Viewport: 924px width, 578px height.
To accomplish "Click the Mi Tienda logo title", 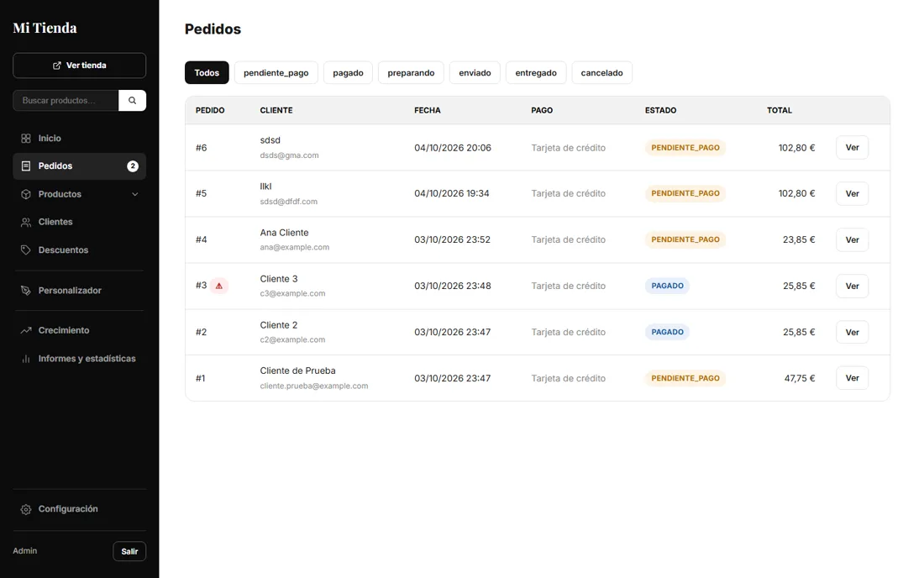I will [45, 28].
